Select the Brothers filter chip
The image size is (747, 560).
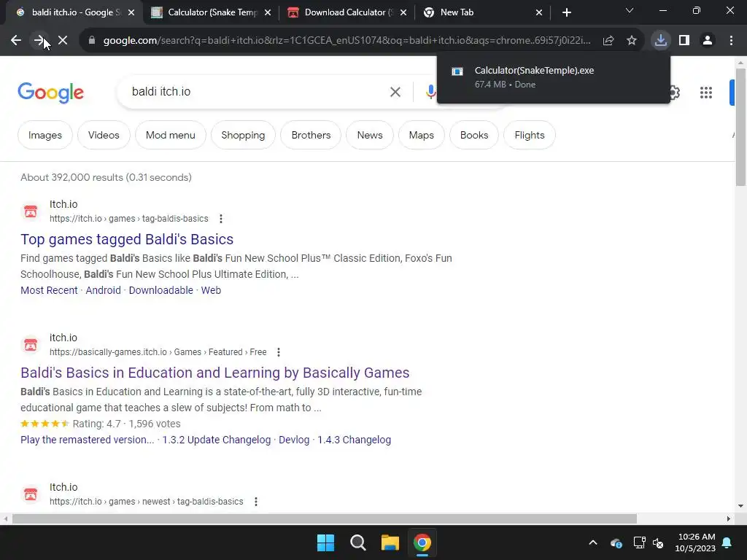coord(311,135)
